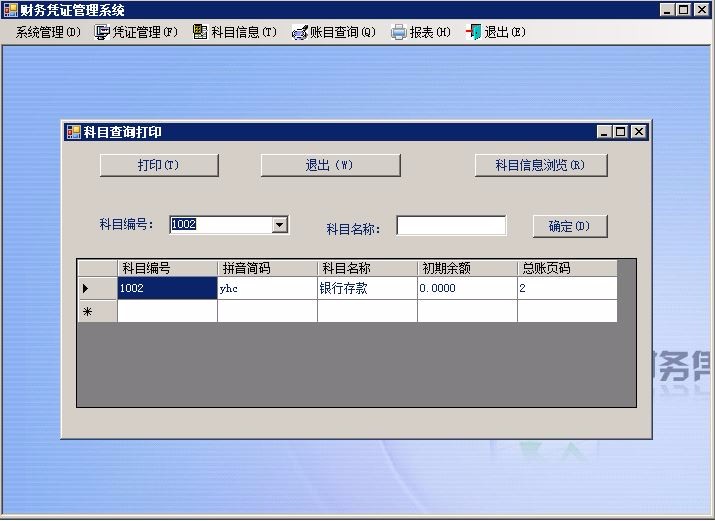Screen dimensions: 715x521
Task: Open the 账目查询(Q) menu
Action: (334, 32)
